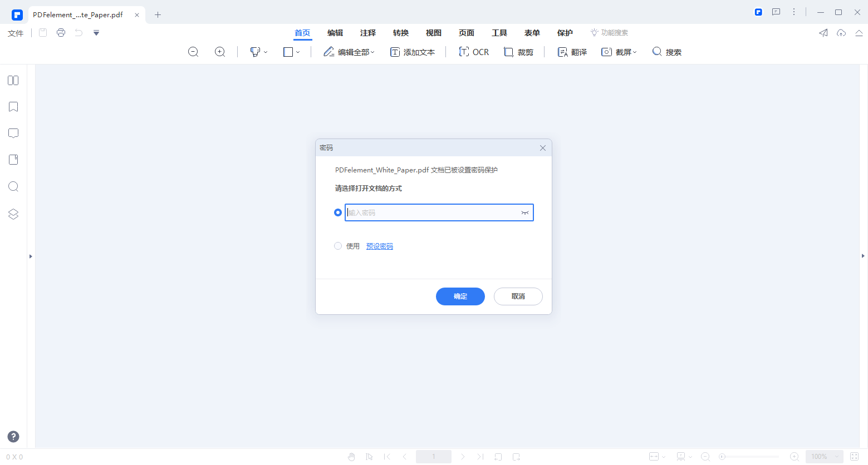Open the bookmarks panel
This screenshot has width=868, height=465.
point(13,106)
